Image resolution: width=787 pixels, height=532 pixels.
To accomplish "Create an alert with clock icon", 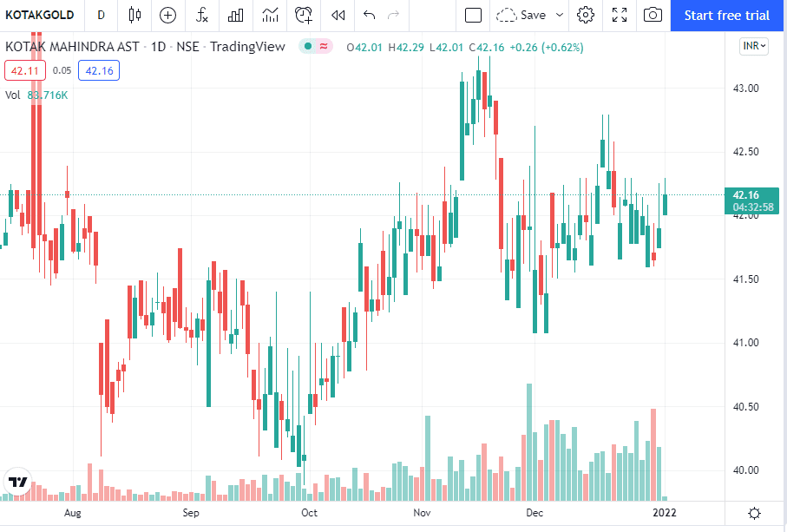I will [304, 15].
